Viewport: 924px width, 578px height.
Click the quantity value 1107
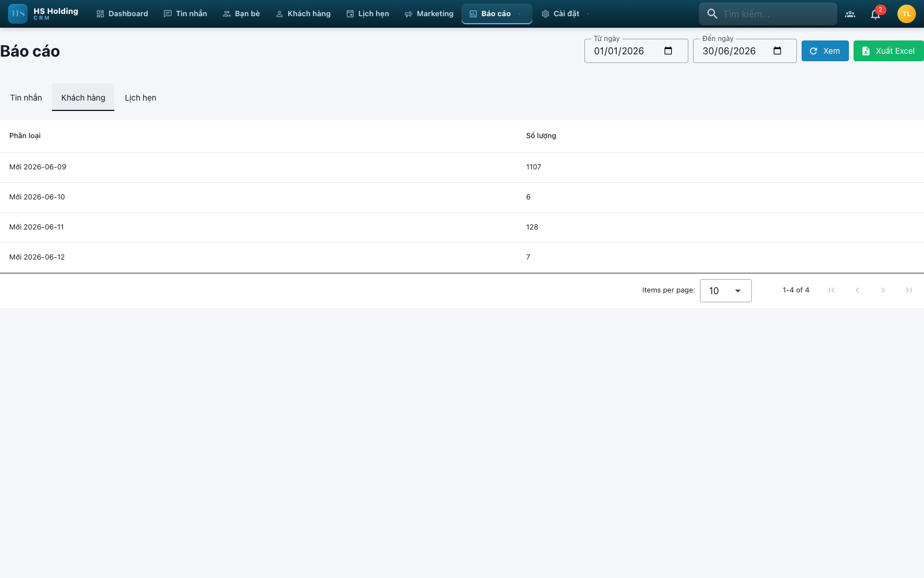point(534,167)
